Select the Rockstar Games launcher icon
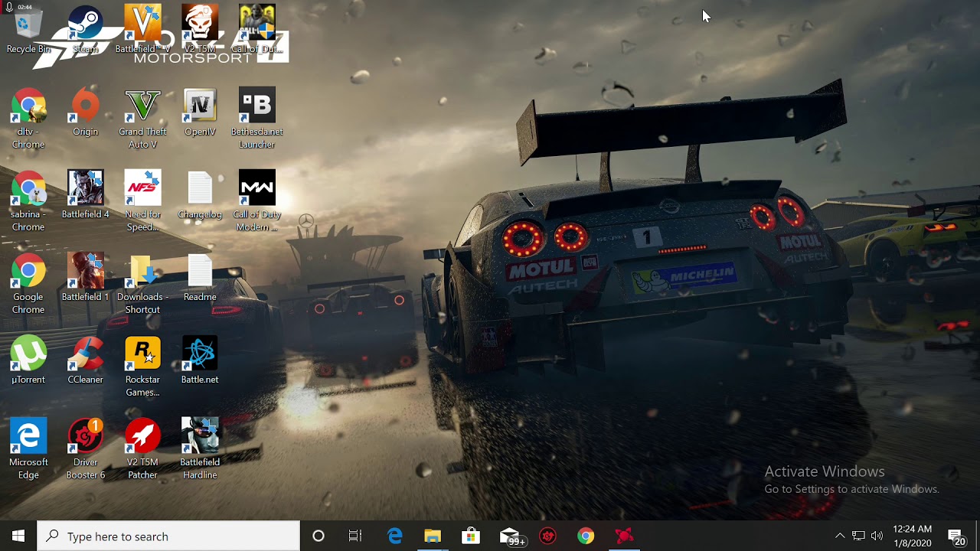 142,367
